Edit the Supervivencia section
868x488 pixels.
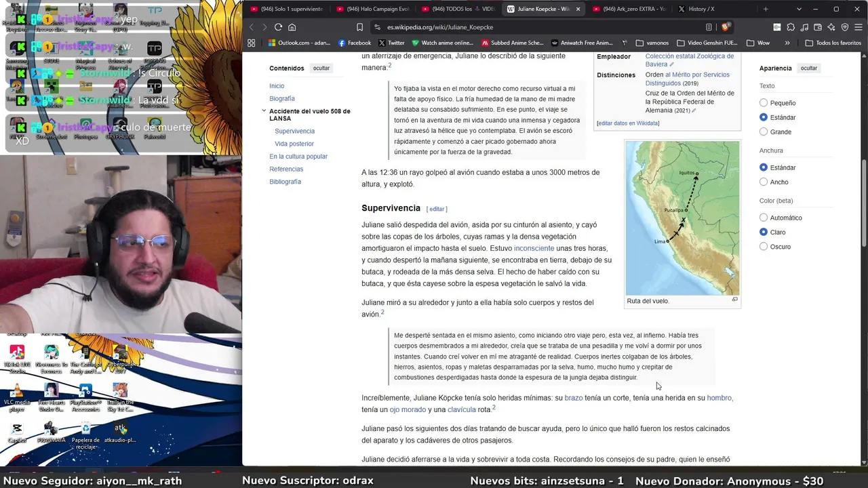pyautogui.click(x=437, y=209)
